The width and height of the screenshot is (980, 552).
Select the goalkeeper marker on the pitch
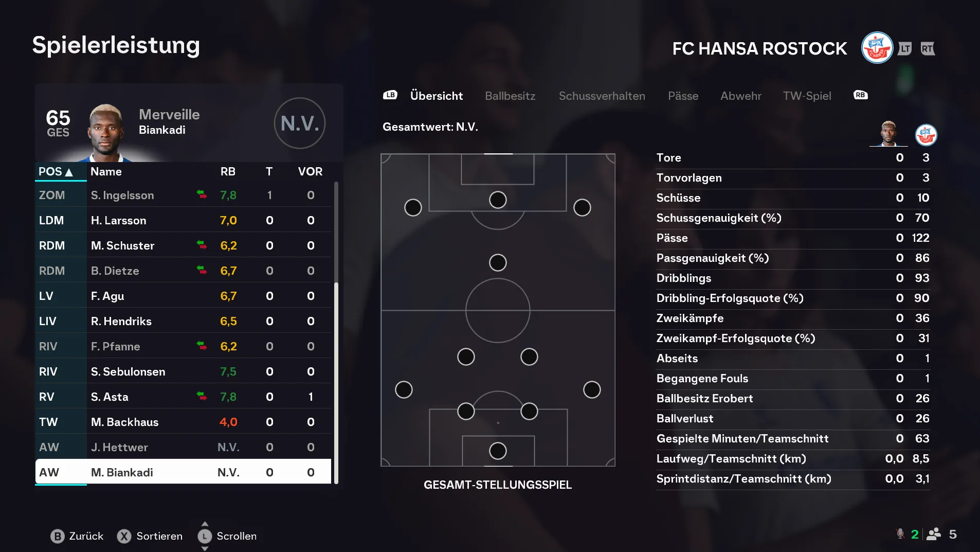click(498, 451)
